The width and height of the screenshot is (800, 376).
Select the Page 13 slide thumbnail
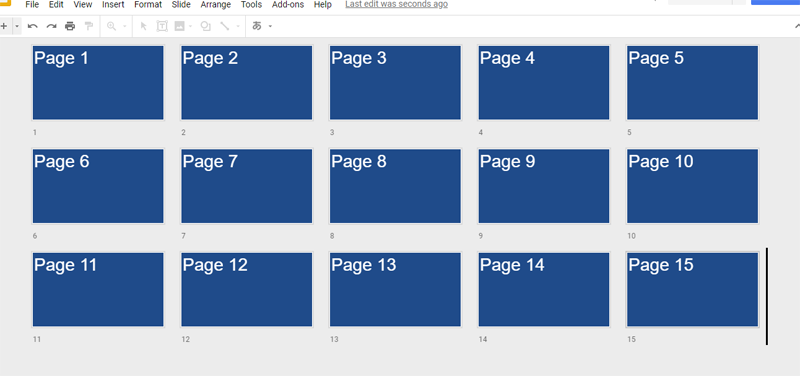[395, 289]
